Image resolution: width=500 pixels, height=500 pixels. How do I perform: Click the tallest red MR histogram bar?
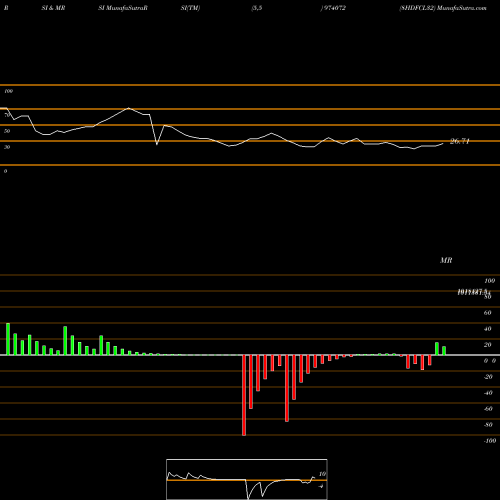coord(244,395)
